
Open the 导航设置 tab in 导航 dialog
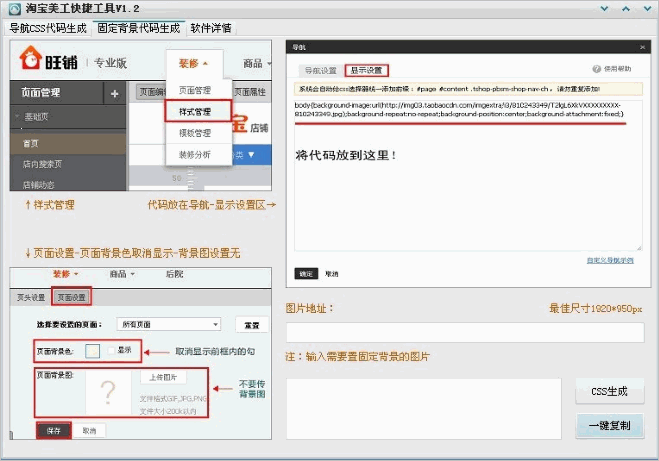click(x=321, y=70)
